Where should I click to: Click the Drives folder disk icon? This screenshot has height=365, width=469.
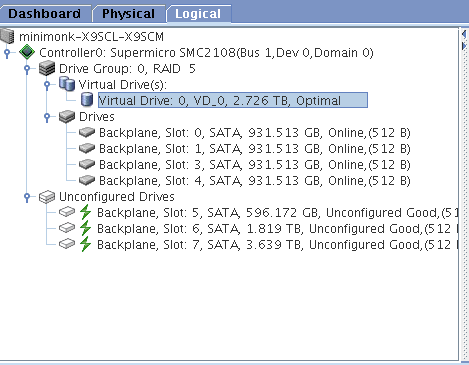[67, 117]
